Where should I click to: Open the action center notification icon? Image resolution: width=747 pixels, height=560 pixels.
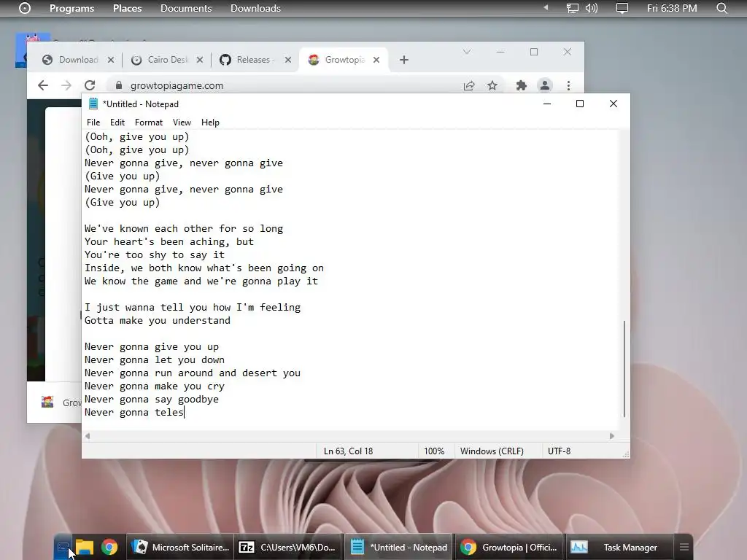(622, 8)
